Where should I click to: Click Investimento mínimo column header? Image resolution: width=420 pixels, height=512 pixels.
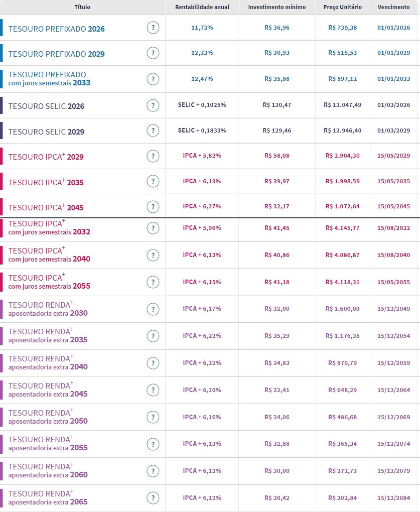click(277, 7)
